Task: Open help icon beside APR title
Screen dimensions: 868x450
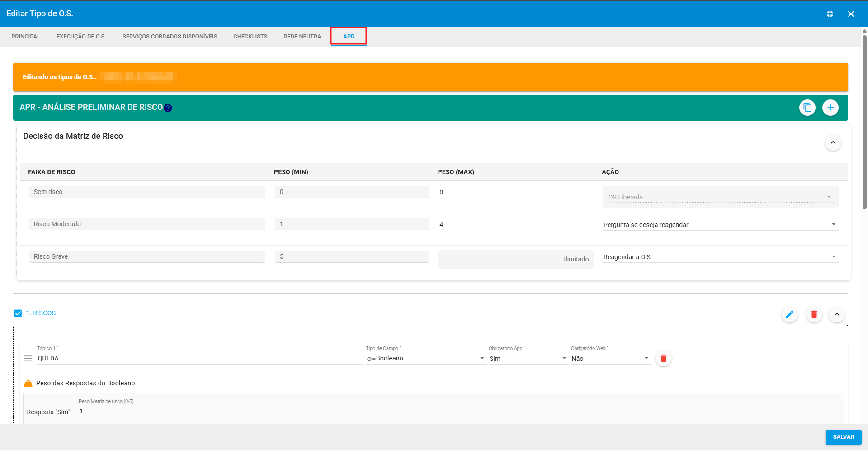Action: tap(168, 108)
